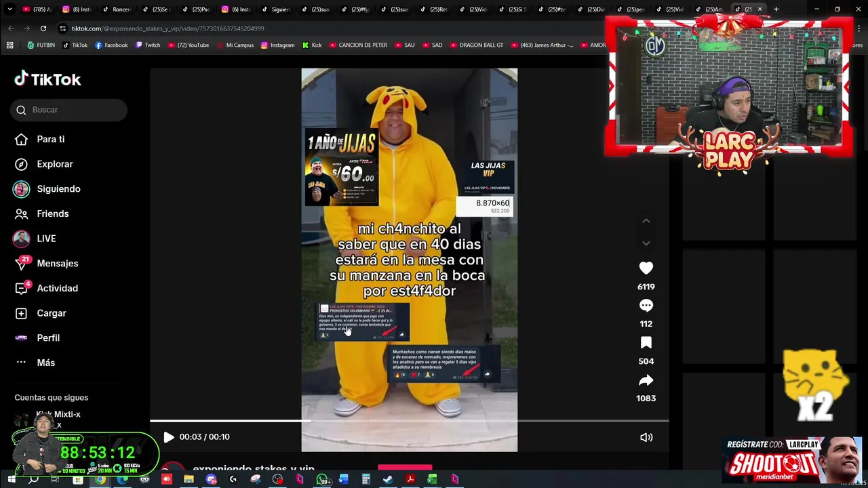This screenshot has height=488, width=868.
Task: Open Steam from the taskbar
Action: click(388, 479)
